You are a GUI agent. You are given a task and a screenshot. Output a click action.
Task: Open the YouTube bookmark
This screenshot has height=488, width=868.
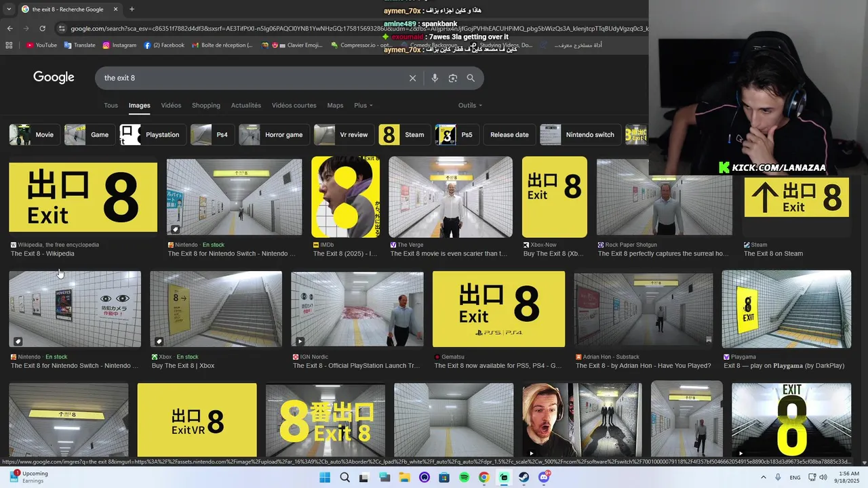pyautogui.click(x=41, y=45)
